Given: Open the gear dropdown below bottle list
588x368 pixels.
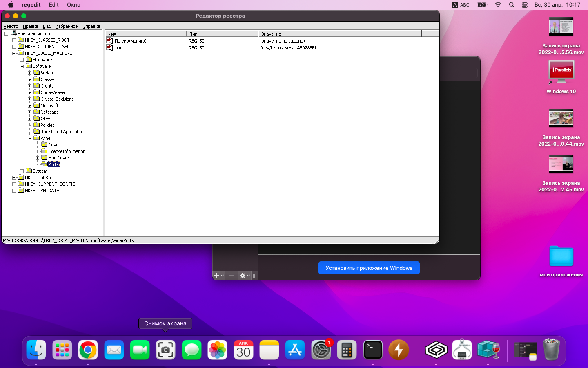Looking at the screenshot, I should (x=244, y=276).
